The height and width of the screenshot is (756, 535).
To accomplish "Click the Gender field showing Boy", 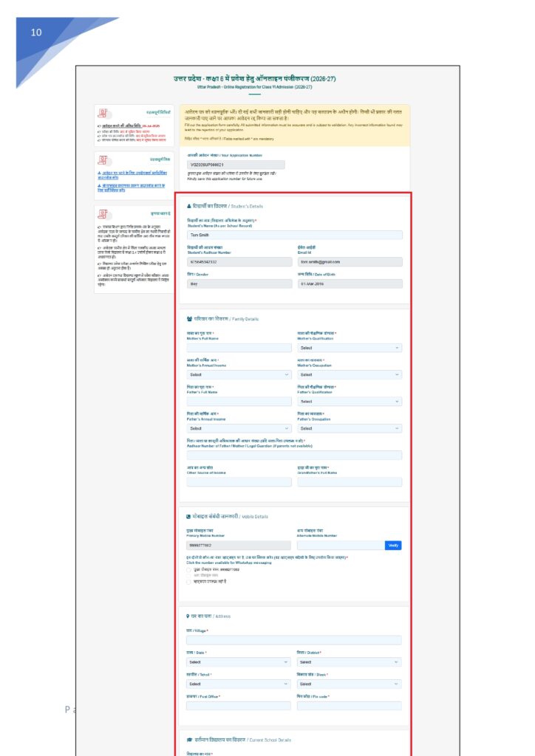I will click(239, 284).
